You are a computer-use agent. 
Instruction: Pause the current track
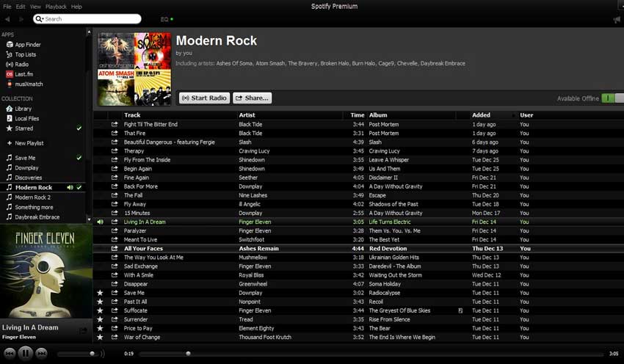pos(25,353)
